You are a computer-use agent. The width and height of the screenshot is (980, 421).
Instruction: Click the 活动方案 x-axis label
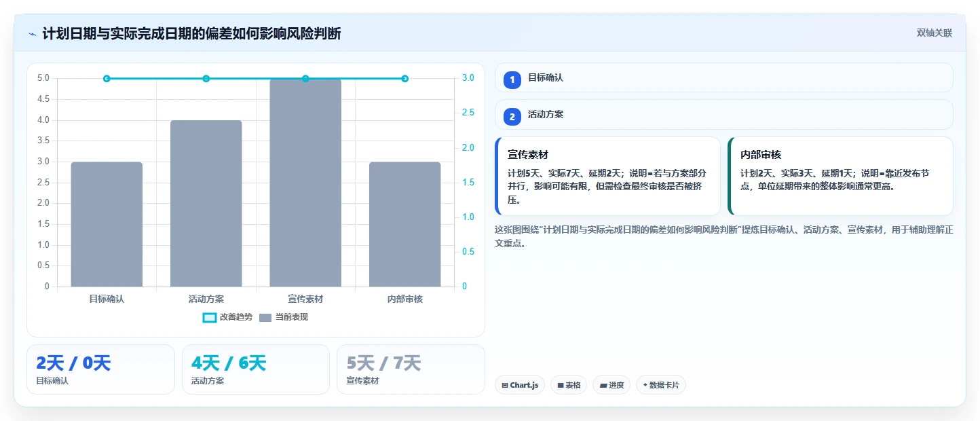(206, 299)
